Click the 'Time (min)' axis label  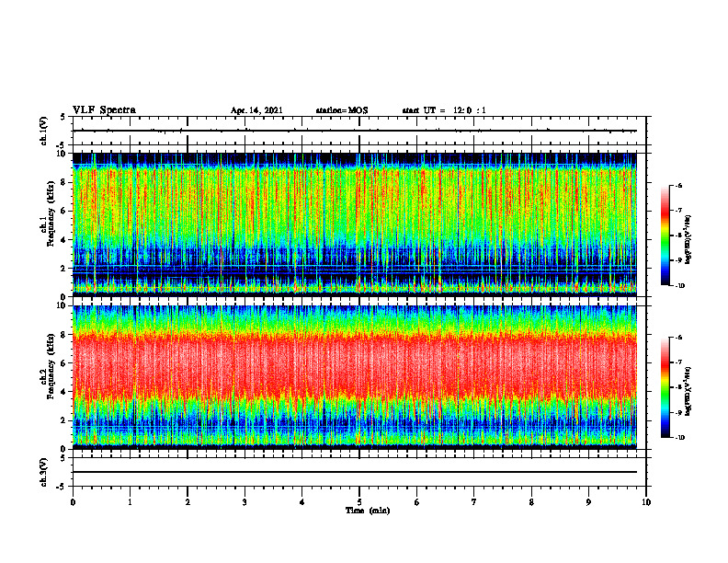click(x=368, y=511)
